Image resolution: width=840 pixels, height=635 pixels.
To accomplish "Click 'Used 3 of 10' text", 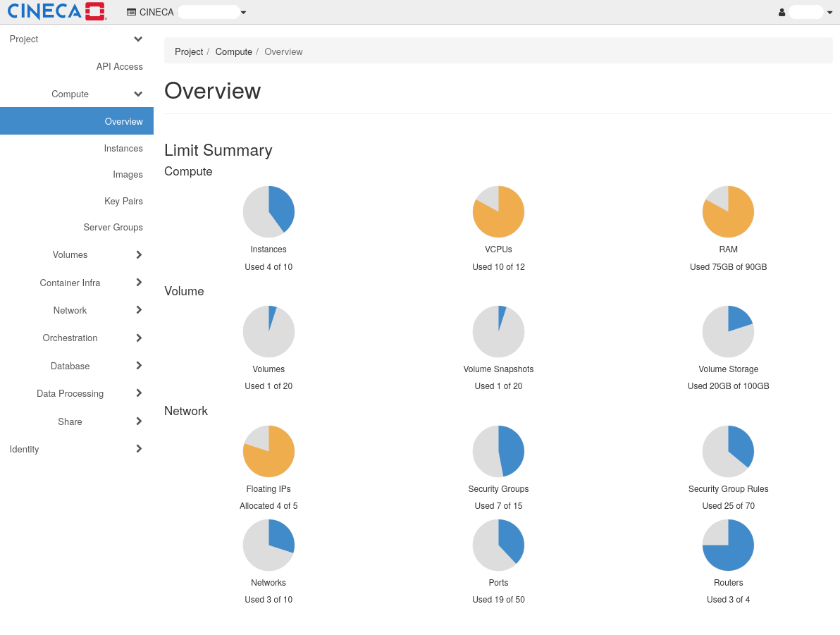I will pyautogui.click(x=268, y=600).
